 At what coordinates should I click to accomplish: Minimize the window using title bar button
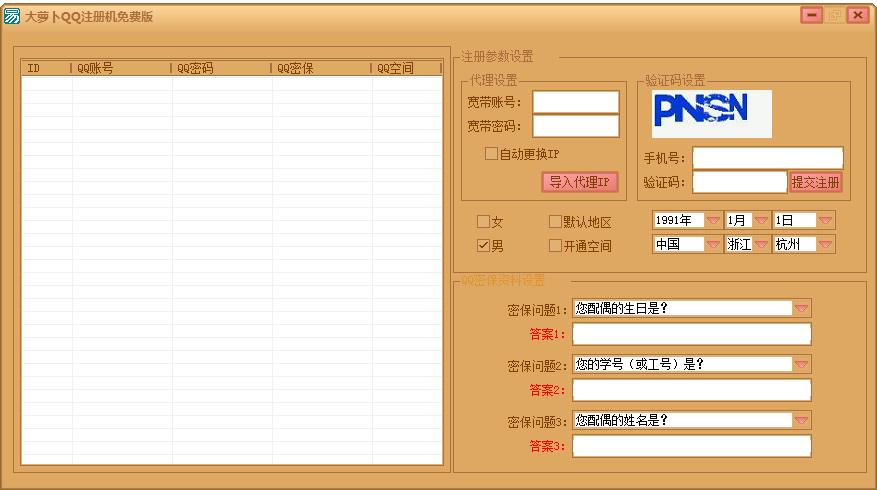click(811, 15)
